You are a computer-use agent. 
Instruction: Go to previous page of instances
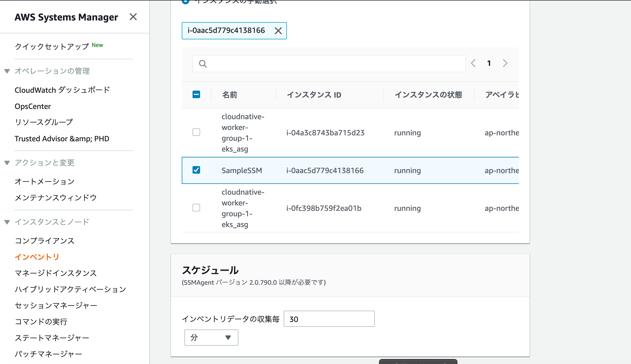point(473,63)
